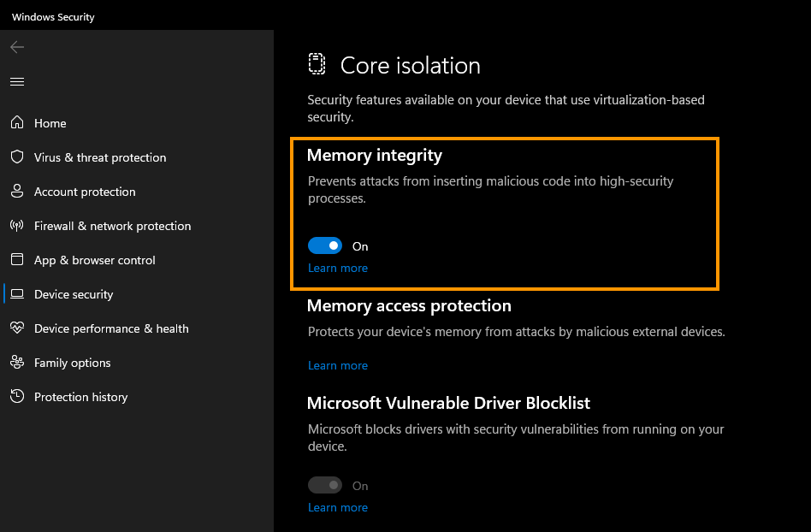
Task: Select Device security in sidebar
Action: 74,294
